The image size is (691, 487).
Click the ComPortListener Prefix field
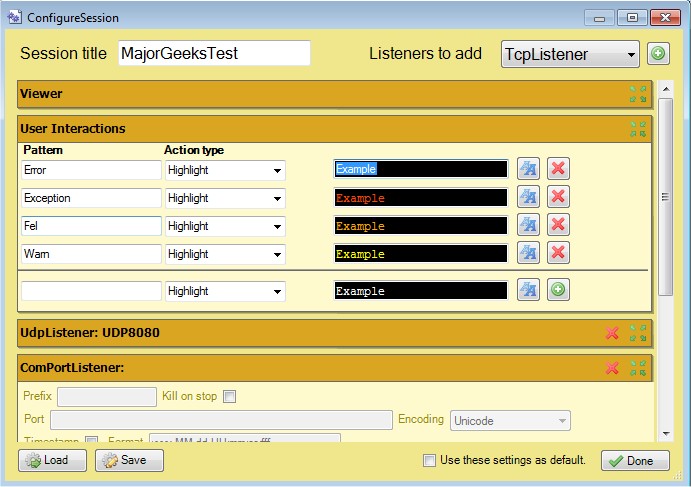coord(107,397)
